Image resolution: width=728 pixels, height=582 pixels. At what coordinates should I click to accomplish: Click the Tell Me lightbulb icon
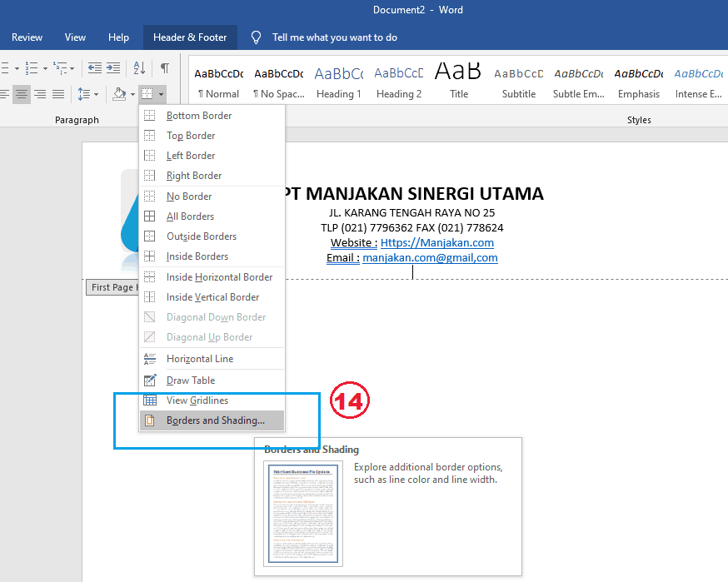coord(256,37)
